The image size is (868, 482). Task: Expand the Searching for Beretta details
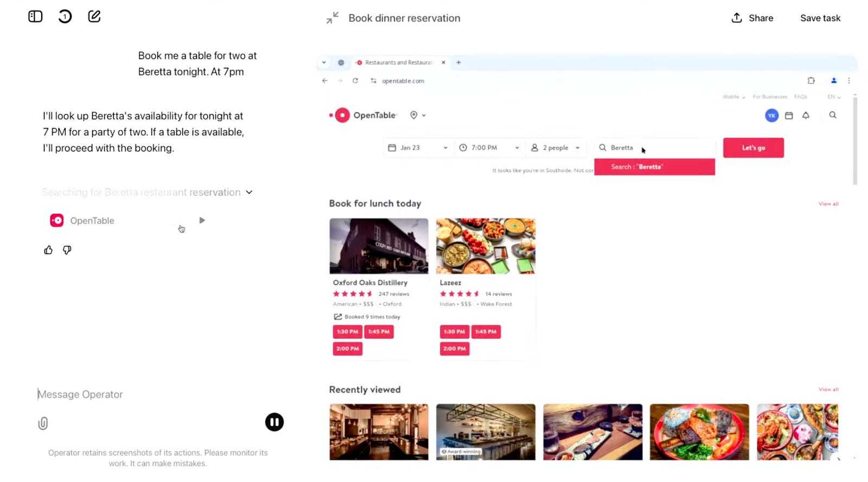pos(249,192)
